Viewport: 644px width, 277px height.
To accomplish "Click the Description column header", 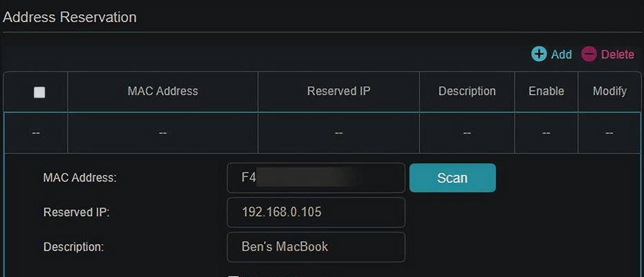I will click(467, 91).
